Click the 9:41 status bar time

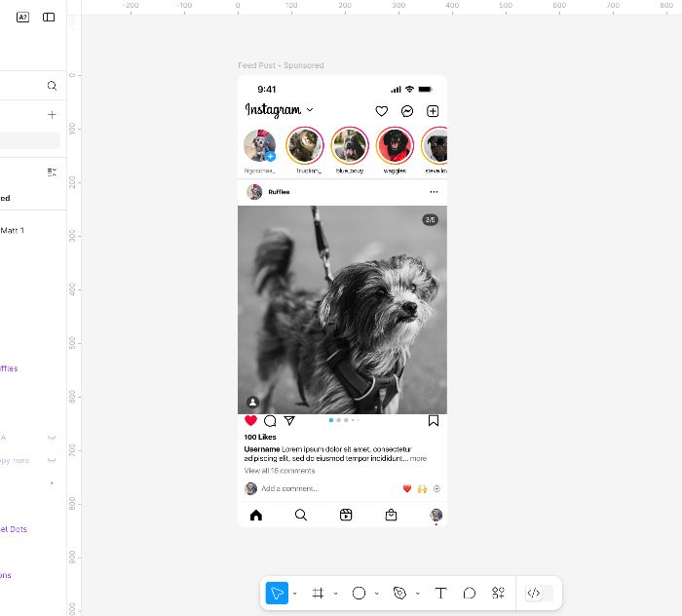[x=267, y=89]
